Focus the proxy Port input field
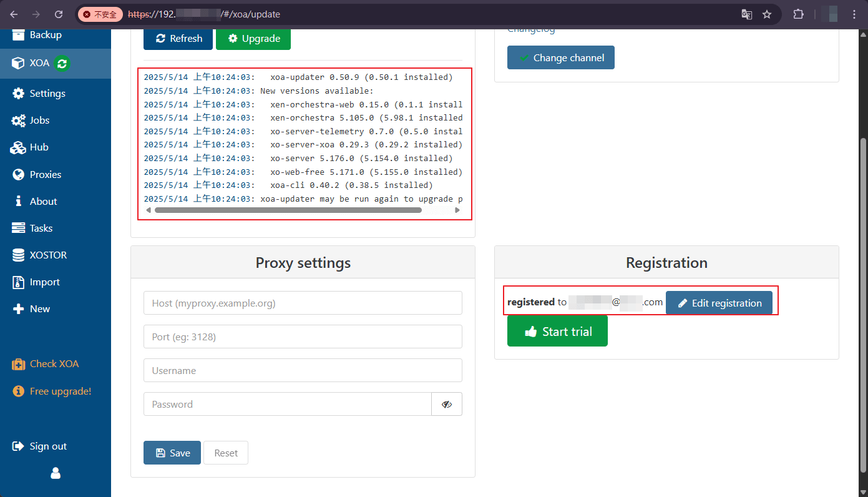Screen dimensions: 868x497 point(303,337)
